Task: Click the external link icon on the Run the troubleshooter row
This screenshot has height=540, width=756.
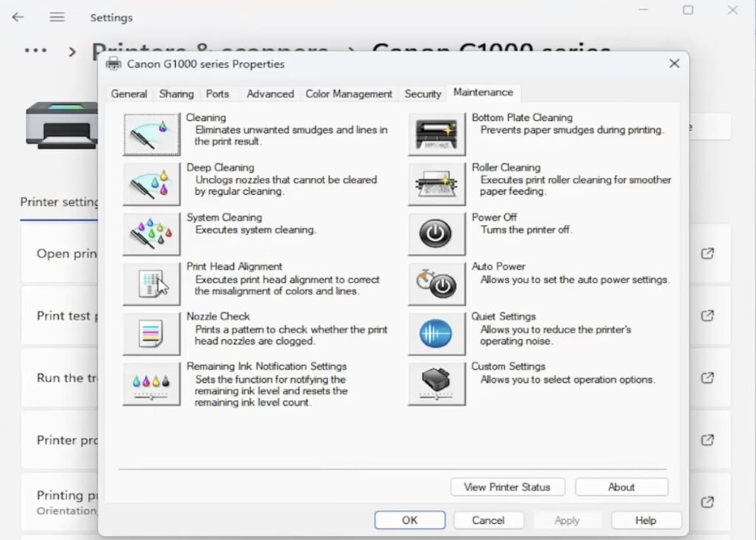Action: (707, 378)
